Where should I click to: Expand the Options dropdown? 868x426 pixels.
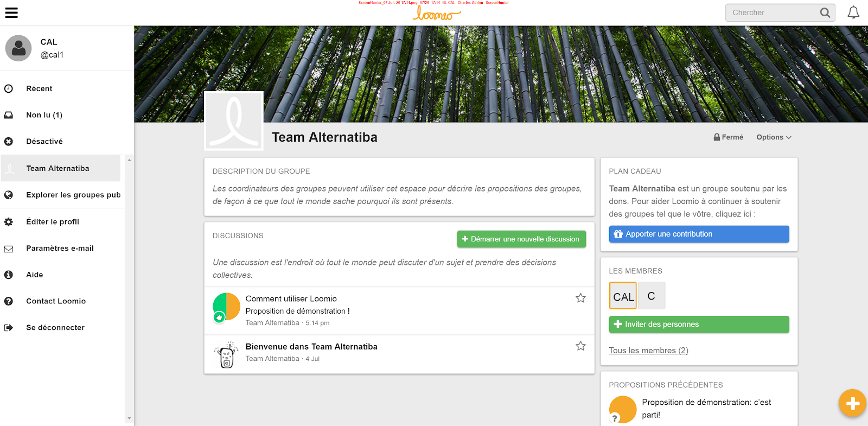coord(774,137)
